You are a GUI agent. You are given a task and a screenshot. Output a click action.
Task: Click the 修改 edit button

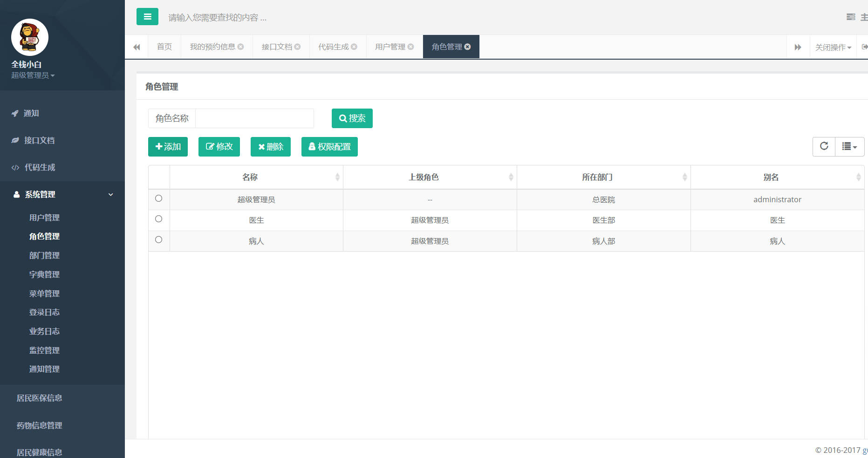point(219,147)
